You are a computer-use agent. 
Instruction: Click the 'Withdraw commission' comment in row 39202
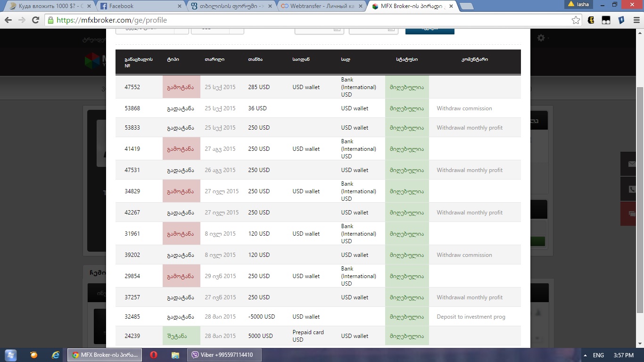click(x=464, y=255)
